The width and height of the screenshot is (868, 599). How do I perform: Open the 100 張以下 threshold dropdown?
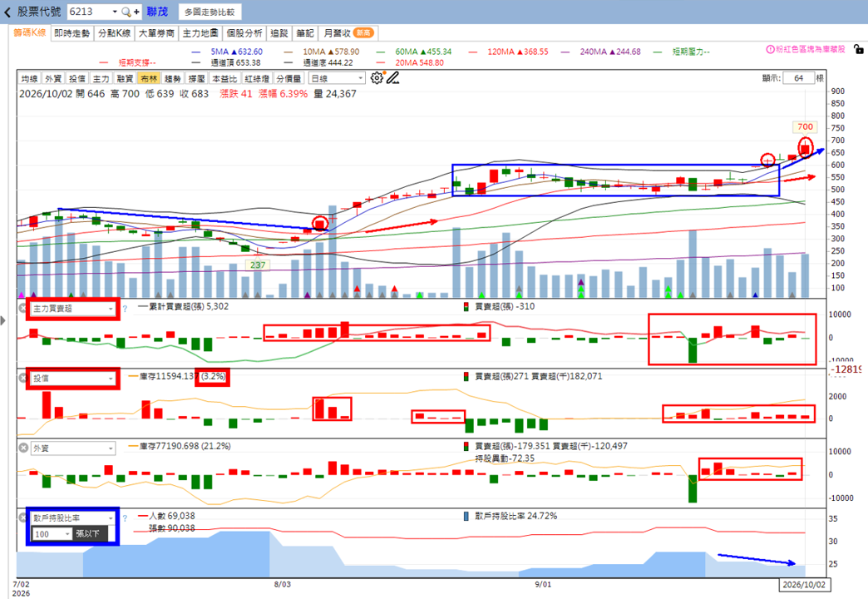pos(52,534)
